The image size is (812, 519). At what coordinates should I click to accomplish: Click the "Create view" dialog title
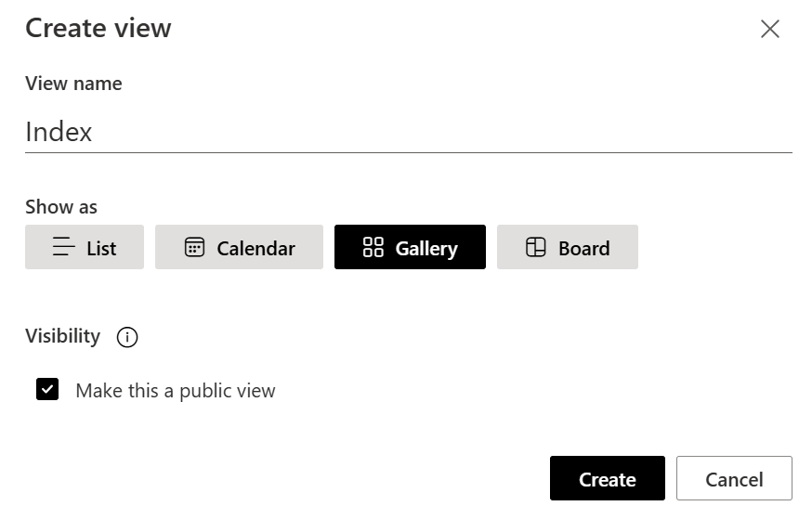pyautogui.click(x=98, y=29)
